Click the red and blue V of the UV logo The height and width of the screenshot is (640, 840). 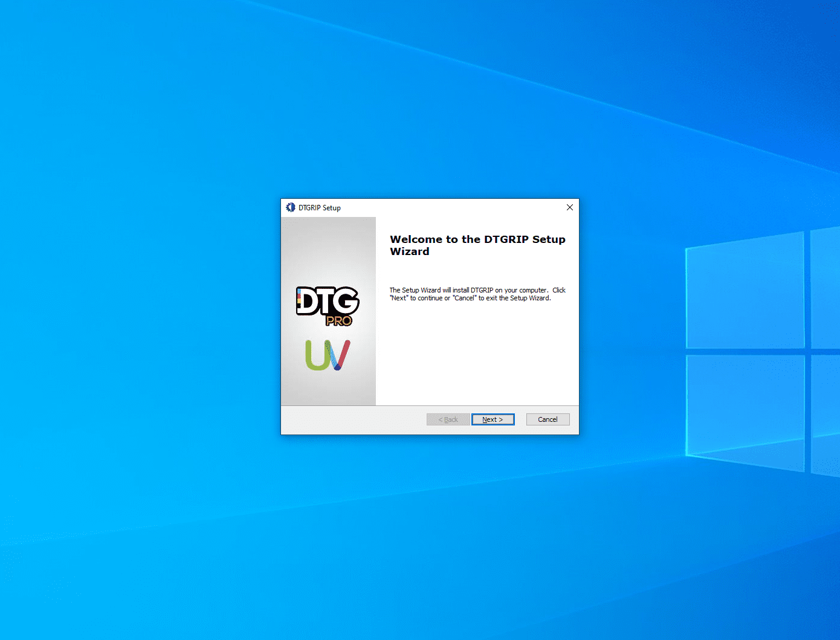point(340,355)
